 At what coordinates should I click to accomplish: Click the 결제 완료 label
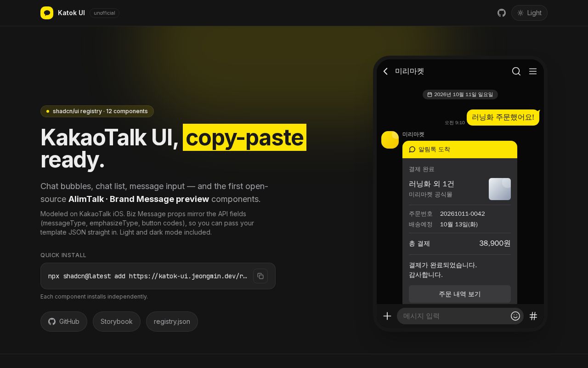[x=421, y=169]
